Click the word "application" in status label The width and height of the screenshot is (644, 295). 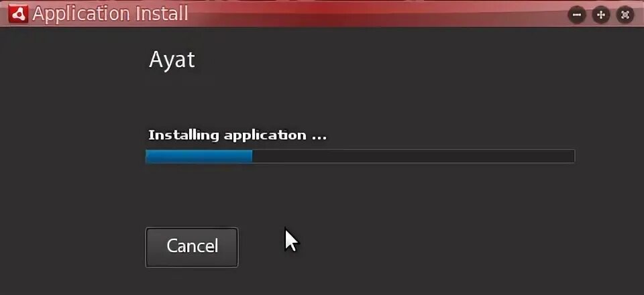(265, 136)
